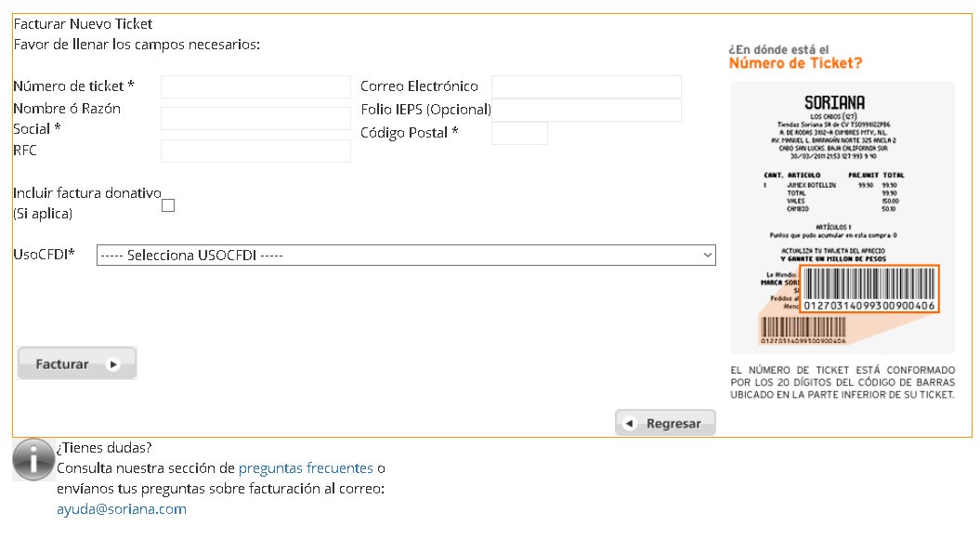The height and width of the screenshot is (539, 980).
Task: Click the Regresar button
Action: point(666,424)
